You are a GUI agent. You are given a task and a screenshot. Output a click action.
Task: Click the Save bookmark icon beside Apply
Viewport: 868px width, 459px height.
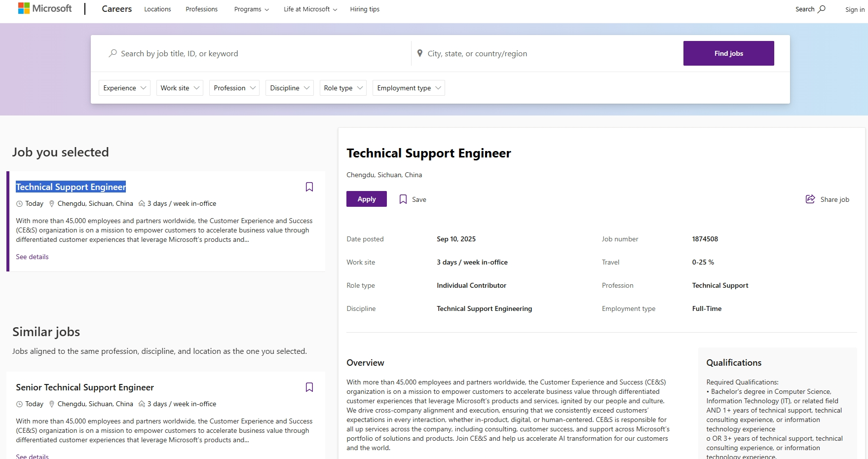pyautogui.click(x=403, y=199)
